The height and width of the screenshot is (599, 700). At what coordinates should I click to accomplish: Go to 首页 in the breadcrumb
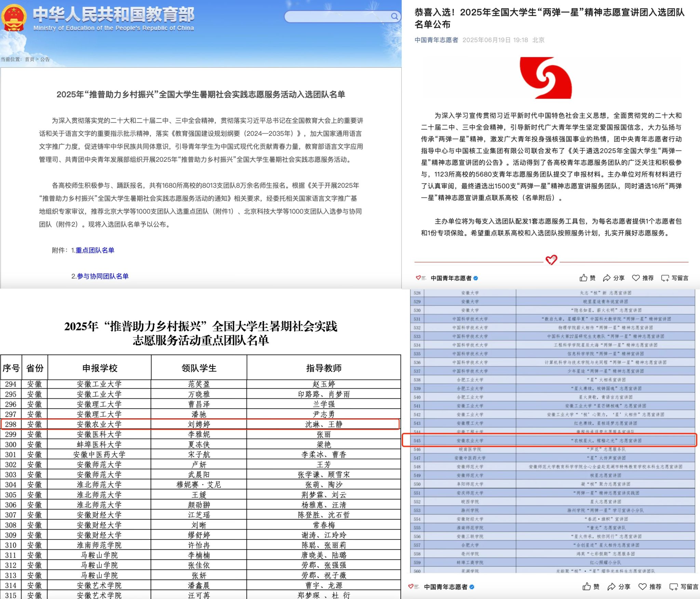point(29,59)
